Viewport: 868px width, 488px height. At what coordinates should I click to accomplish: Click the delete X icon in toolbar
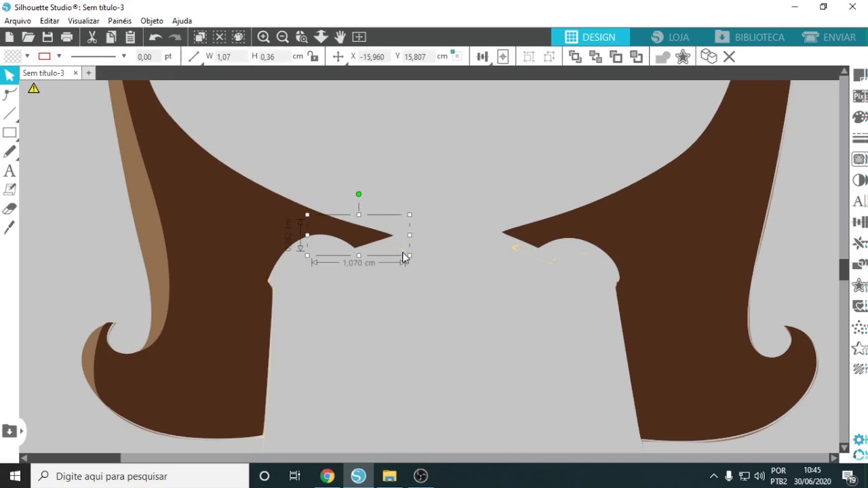click(x=729, y=57)
